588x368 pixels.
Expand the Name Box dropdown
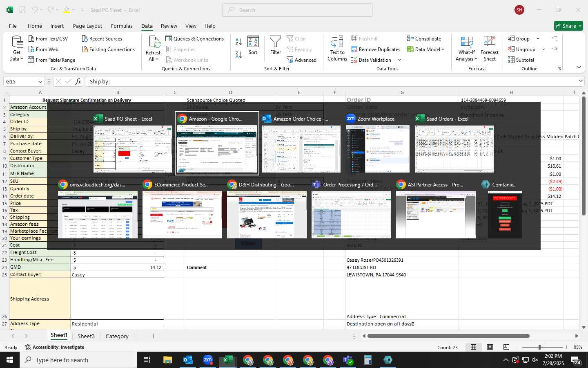40,81
